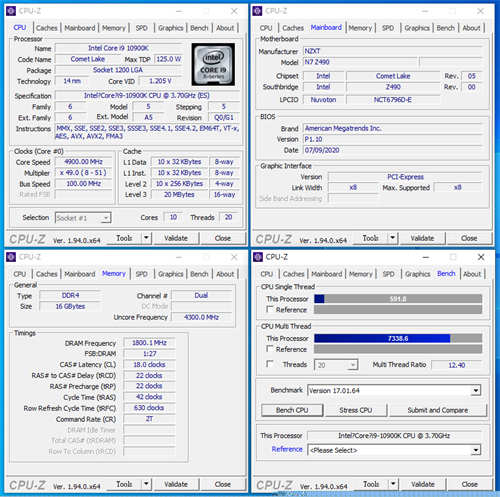Click Validate button in the Mainboard window

[x=422, y=238]
